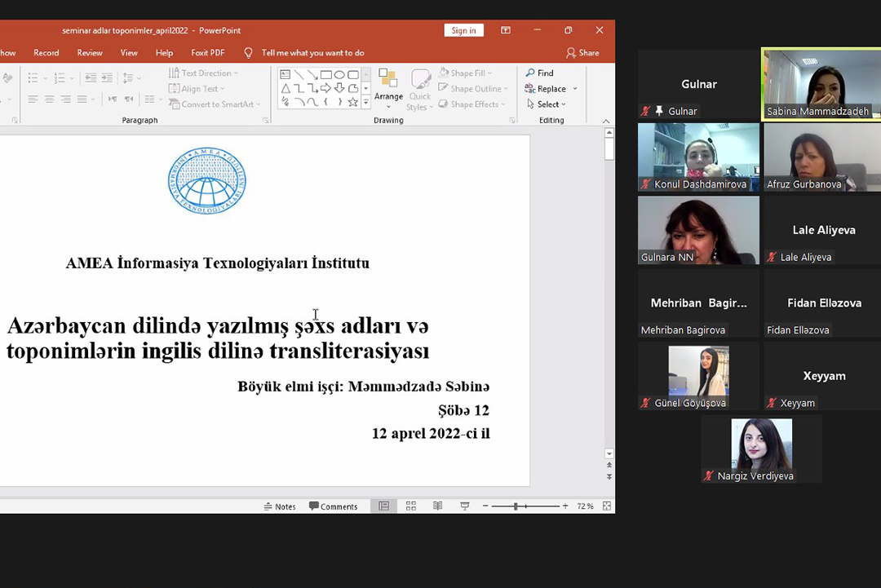Open the Shape Fill dropdown
This screenshot has width=881, height=588.
(466, 73)
